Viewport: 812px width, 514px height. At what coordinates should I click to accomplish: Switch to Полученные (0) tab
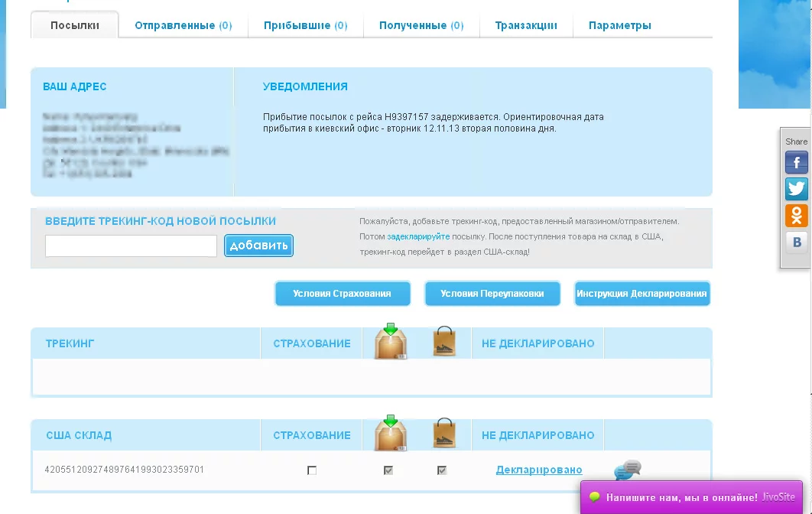tap(421, 25)
